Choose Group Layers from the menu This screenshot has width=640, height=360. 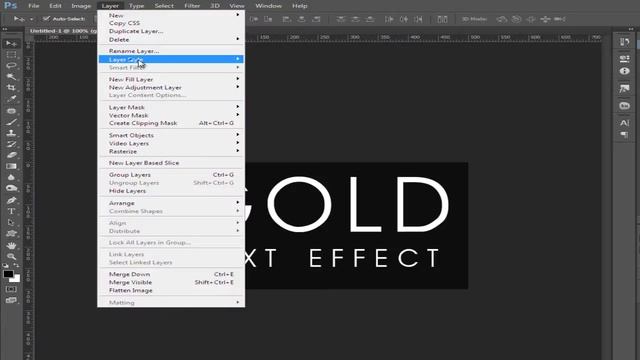pos(171,175)
